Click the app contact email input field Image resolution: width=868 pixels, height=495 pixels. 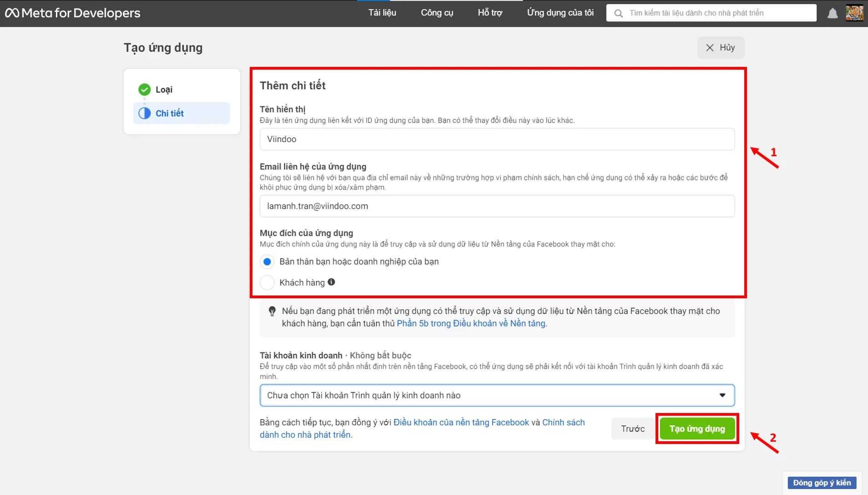pyautogui.click(x=497, y=206)
